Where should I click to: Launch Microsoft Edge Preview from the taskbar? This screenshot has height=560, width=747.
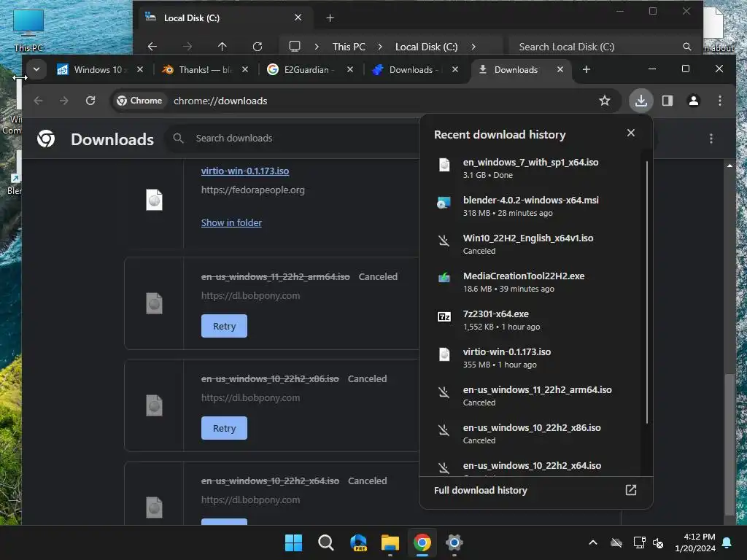pyautogui.click(x=358, y=542)
